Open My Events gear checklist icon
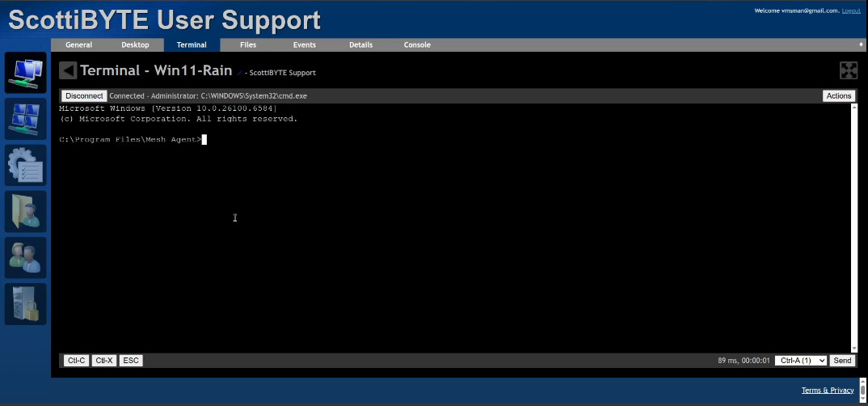 [x=25, y=165]
